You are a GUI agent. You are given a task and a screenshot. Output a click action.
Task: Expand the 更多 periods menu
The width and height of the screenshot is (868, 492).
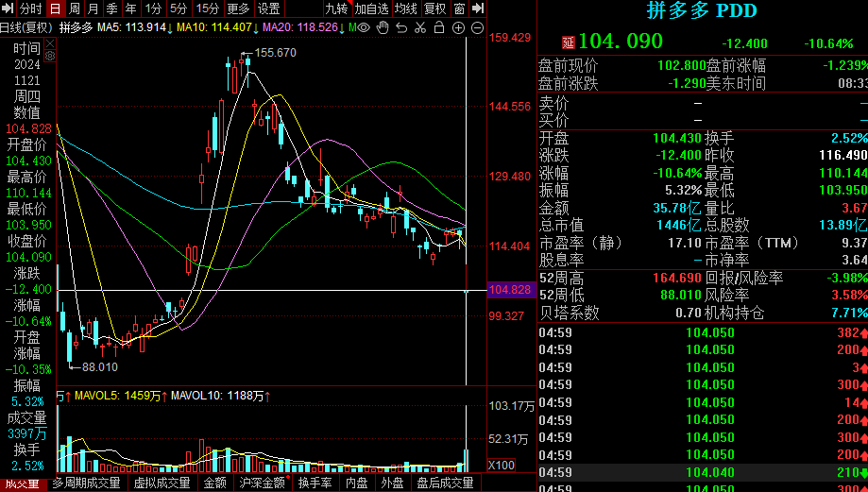[238, 8]
